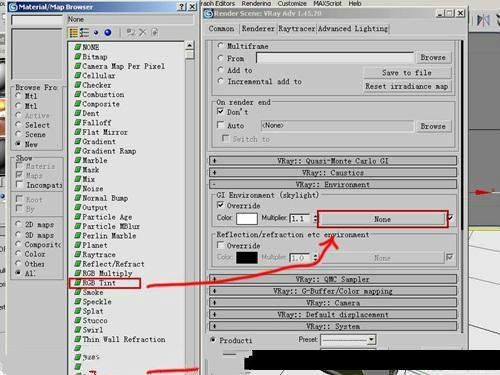
Task: Enable Reflection/refraction environment Override checkbox
Action: point(220,245)
